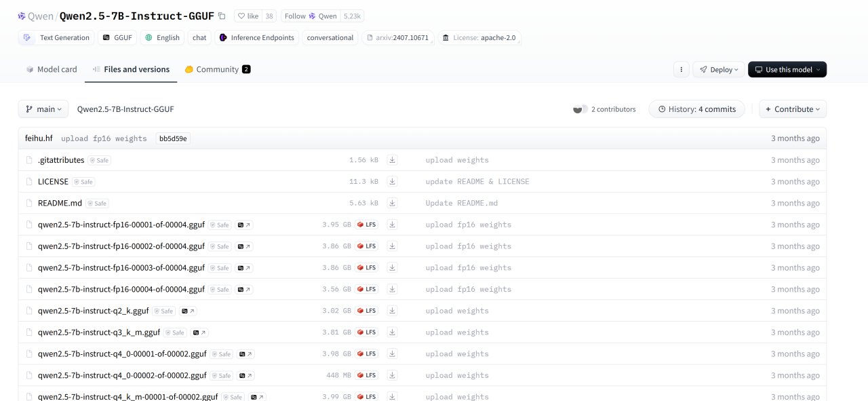Click the follower count 5.23k

(353, 16)
